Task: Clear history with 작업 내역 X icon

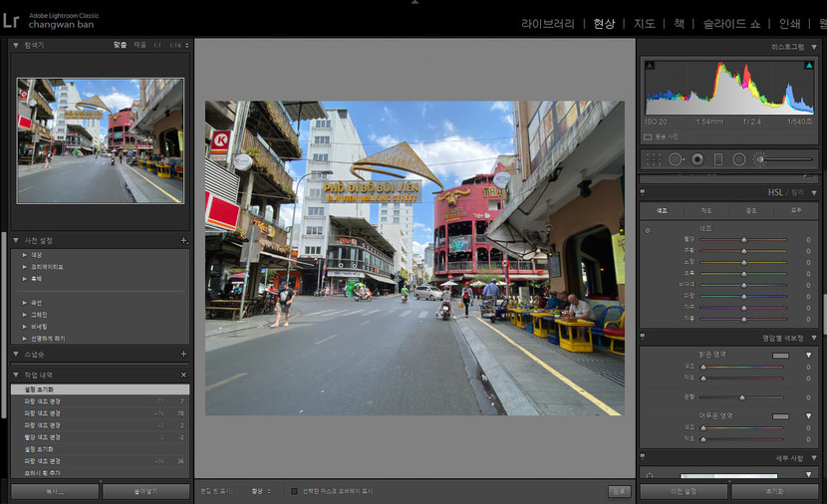Action: [183, 375]
